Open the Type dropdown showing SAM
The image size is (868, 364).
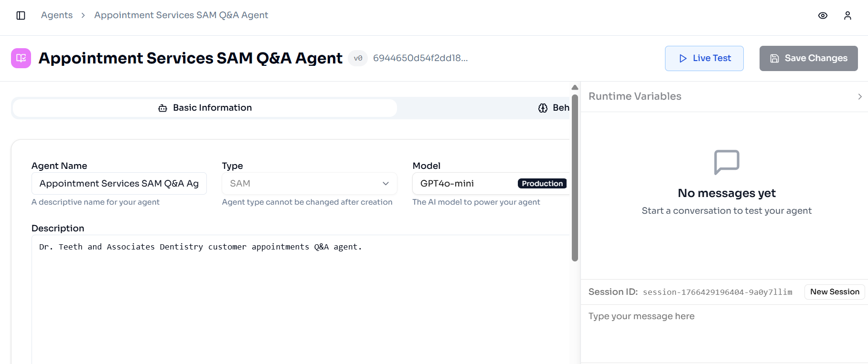pyautogui.click(x=309, y=184)
